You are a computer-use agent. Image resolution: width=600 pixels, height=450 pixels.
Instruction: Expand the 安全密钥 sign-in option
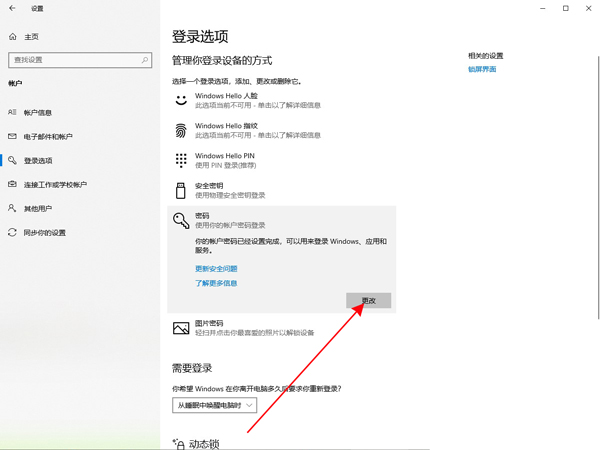click(282, 191)
